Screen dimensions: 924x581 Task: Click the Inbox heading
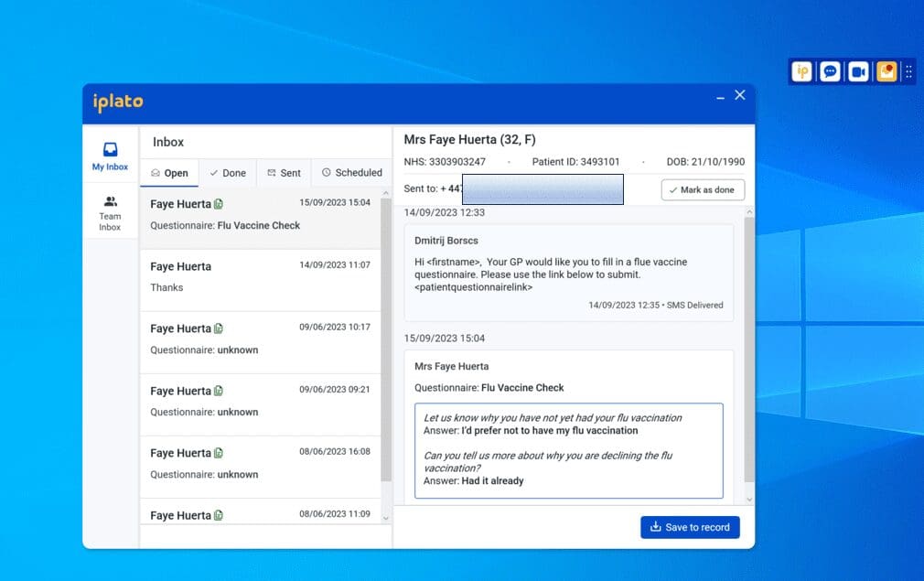[168, 142]
